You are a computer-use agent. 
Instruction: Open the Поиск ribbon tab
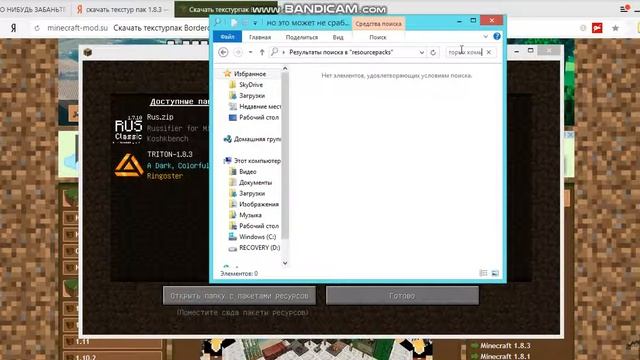378,37
